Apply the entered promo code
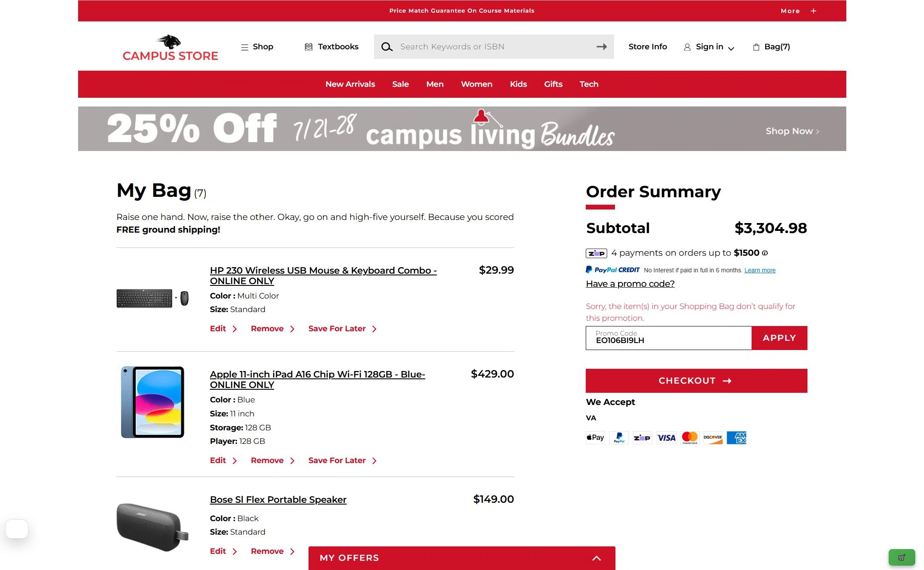This screenshot has height=570, width=924. (x=779, y=338)
